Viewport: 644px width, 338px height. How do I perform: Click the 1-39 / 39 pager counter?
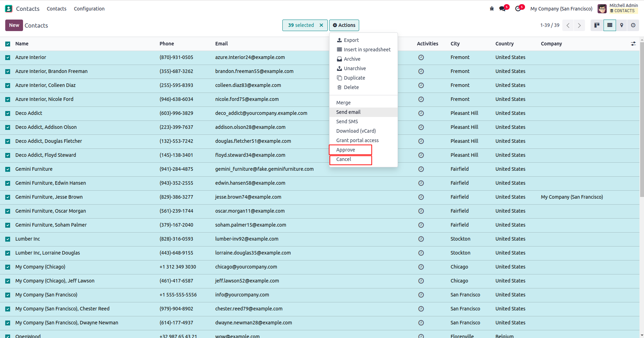tap(550, 25)
